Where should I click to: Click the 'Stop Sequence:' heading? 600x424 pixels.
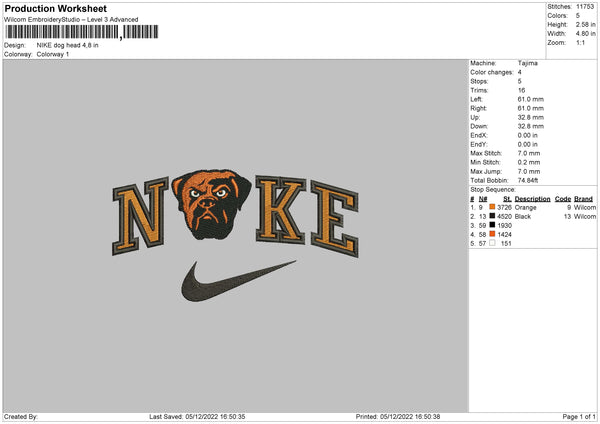click(493, 190)
